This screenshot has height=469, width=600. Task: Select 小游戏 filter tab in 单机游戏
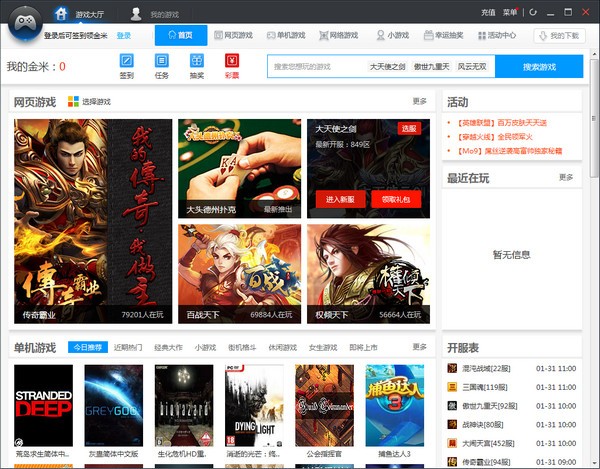[205, 347]
